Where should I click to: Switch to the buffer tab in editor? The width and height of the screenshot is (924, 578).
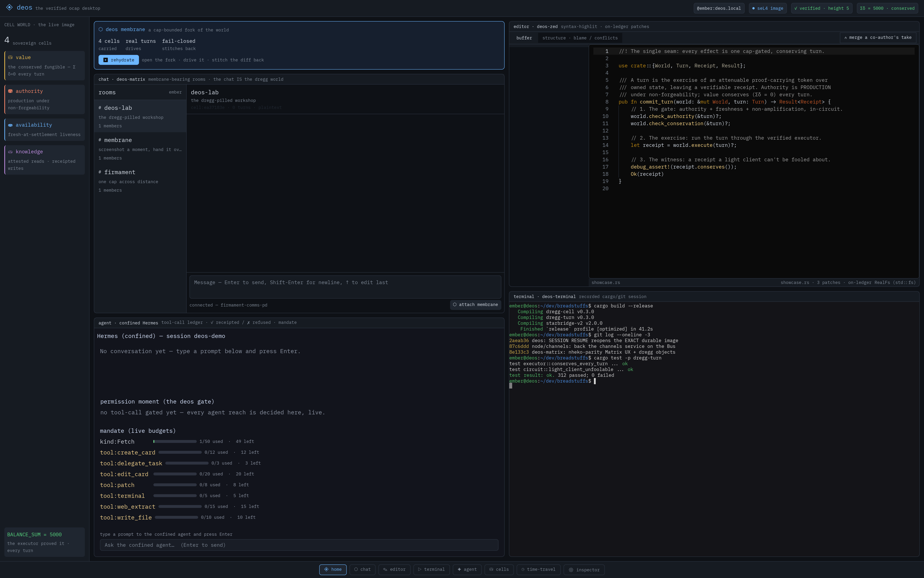coord(524,38)
